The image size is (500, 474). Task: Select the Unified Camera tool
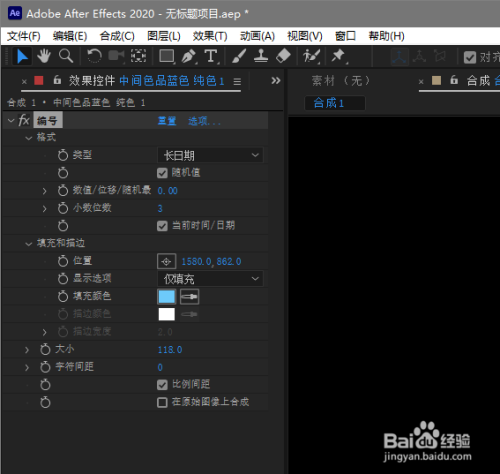click(x=116, y=56)
